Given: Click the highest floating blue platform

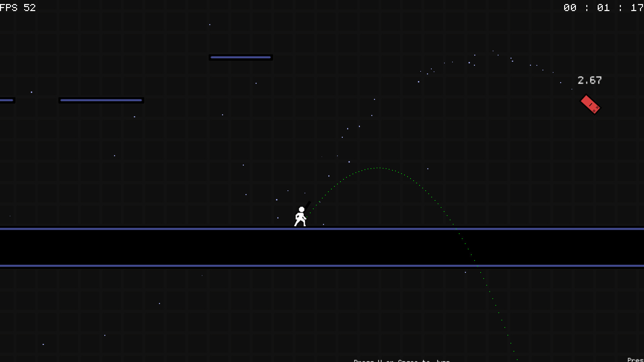Looking at the screenshot, I should [x=240, y=57].
